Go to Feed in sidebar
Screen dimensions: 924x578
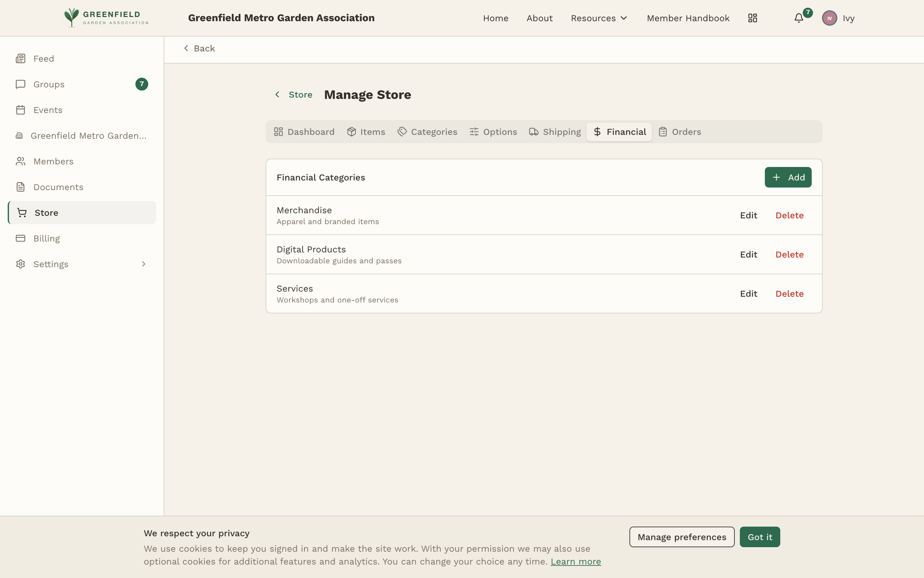pos(82,58)
